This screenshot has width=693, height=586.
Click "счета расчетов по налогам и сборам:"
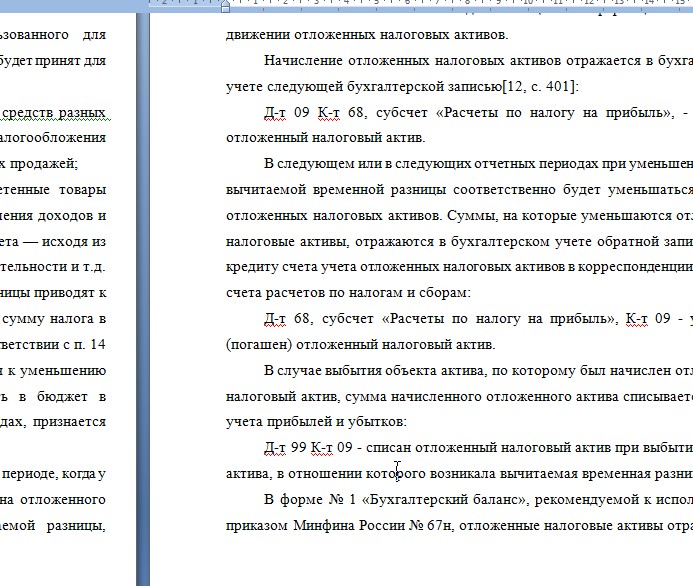348,293
